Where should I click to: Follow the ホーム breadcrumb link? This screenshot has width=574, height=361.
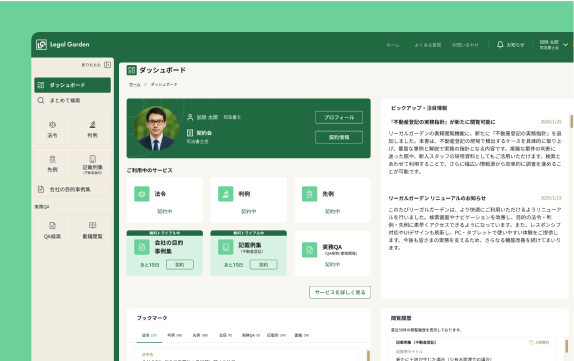pos(134,85)
